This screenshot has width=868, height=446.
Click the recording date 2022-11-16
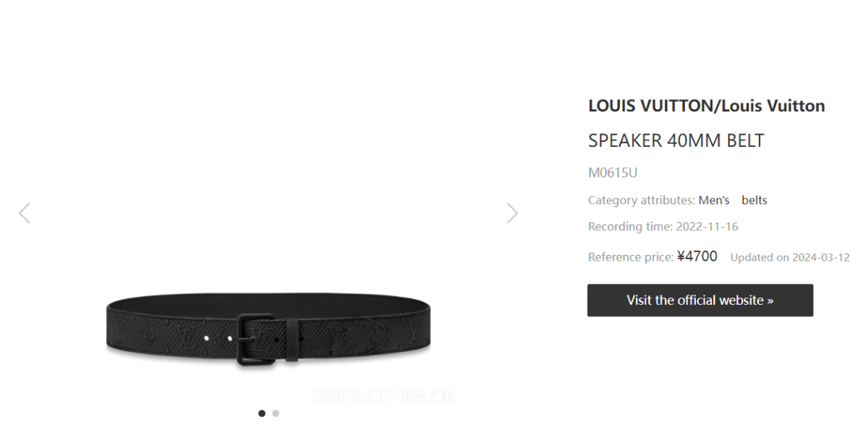click(707, 227)
